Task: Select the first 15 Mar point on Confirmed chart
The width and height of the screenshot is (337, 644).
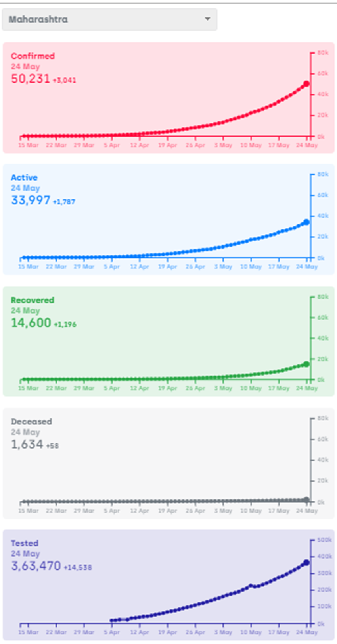Action: (x=24, y=136)
